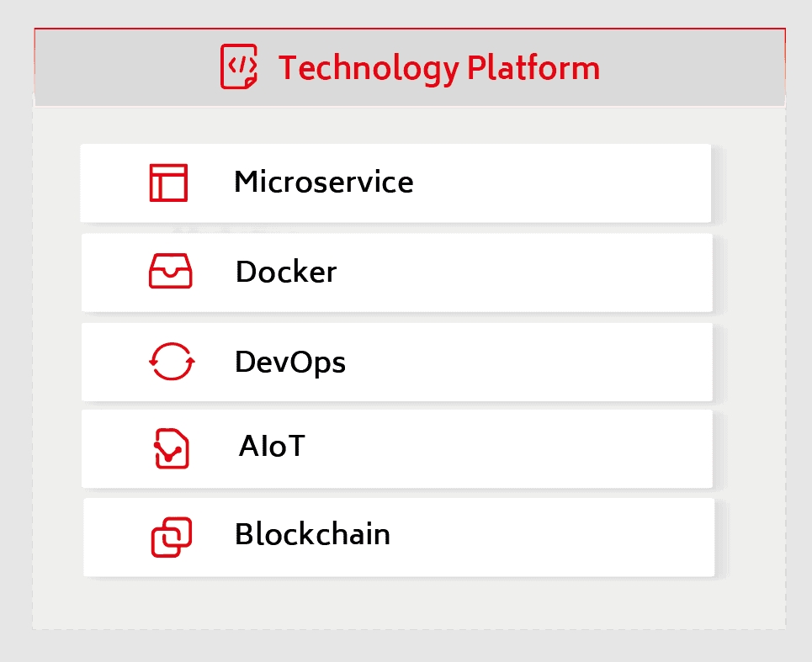Click the Docker label text
812x662 pixels.
point(286,272)
